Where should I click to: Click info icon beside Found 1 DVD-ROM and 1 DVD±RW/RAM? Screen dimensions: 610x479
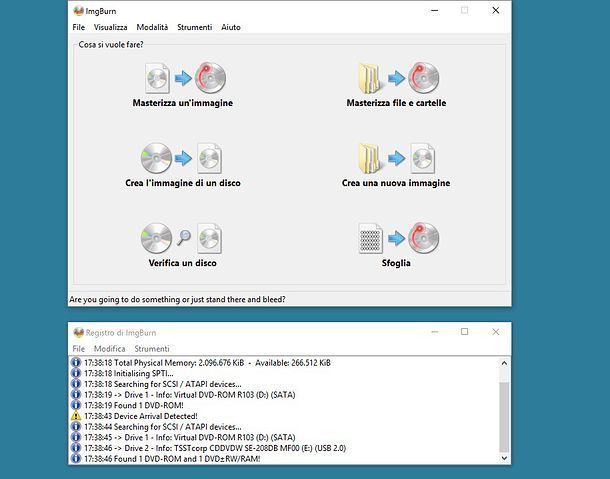pyautogui.click(x=76, y=459)
